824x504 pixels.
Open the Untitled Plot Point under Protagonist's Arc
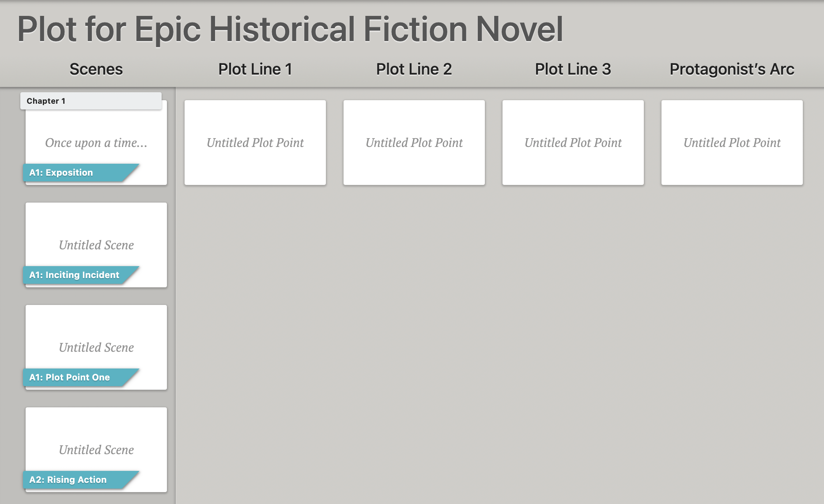point(731,143)
